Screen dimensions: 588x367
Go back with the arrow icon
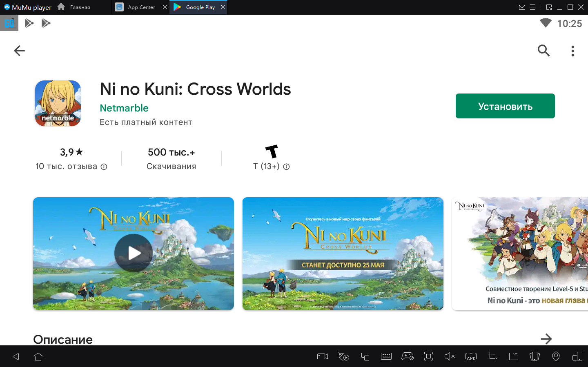click(x=19, y=51)
